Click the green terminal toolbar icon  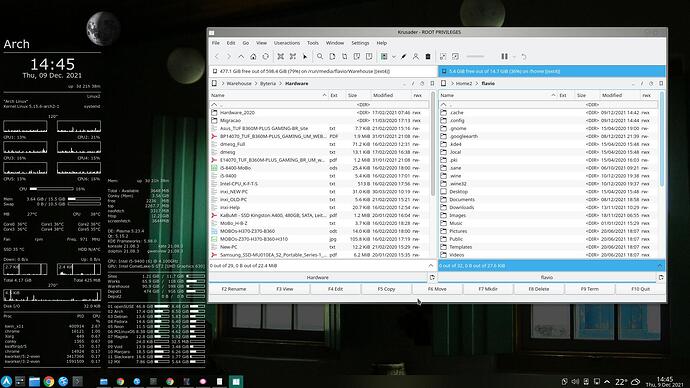point(384,57)
